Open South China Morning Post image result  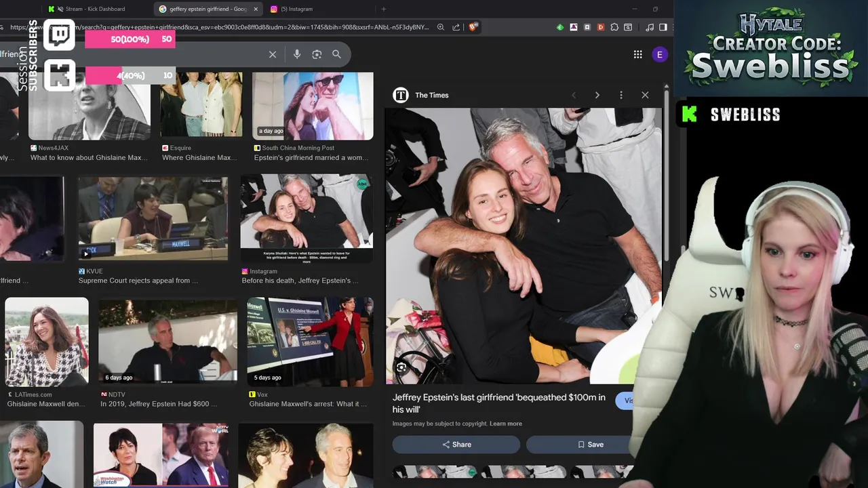313,106
